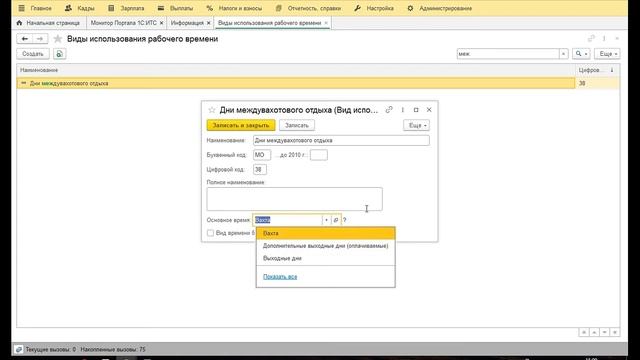Viewport: 640px width, 360px height.
Task: Choose Выходные дни from the dropdown list
Action: coord(326,258)
